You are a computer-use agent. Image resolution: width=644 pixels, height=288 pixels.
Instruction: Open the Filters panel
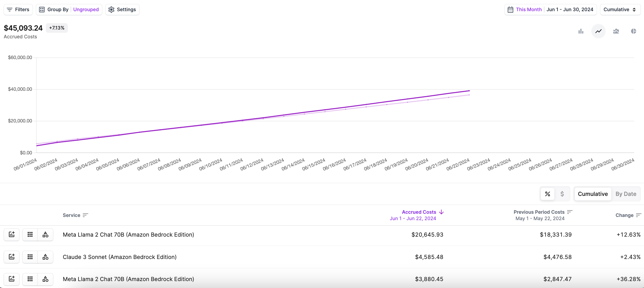pos(18,9)
